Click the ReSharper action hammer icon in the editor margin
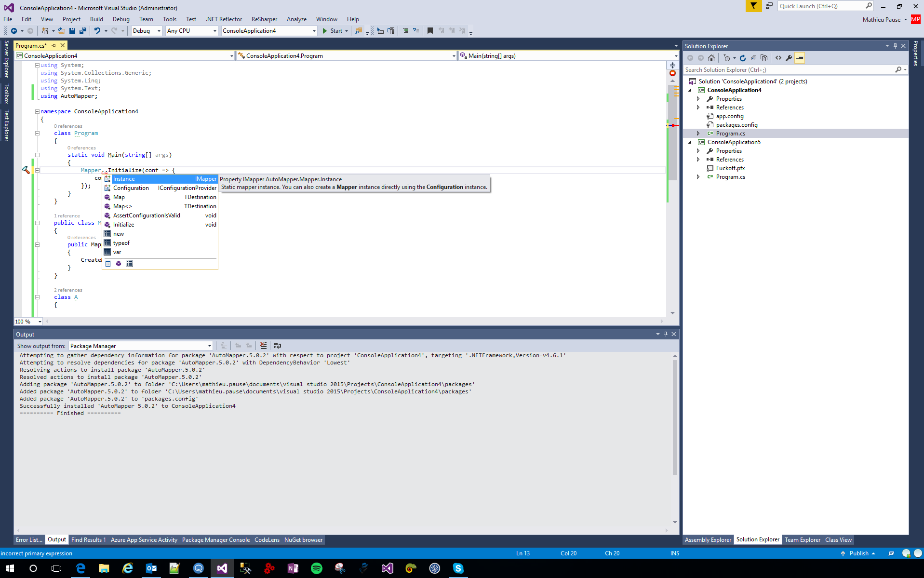 click(x=26, y=170)
